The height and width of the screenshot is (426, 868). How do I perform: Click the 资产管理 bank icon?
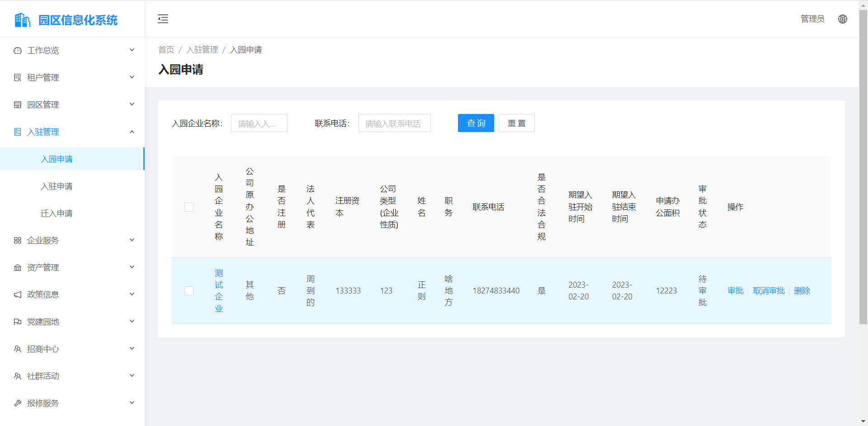point(18,268)
